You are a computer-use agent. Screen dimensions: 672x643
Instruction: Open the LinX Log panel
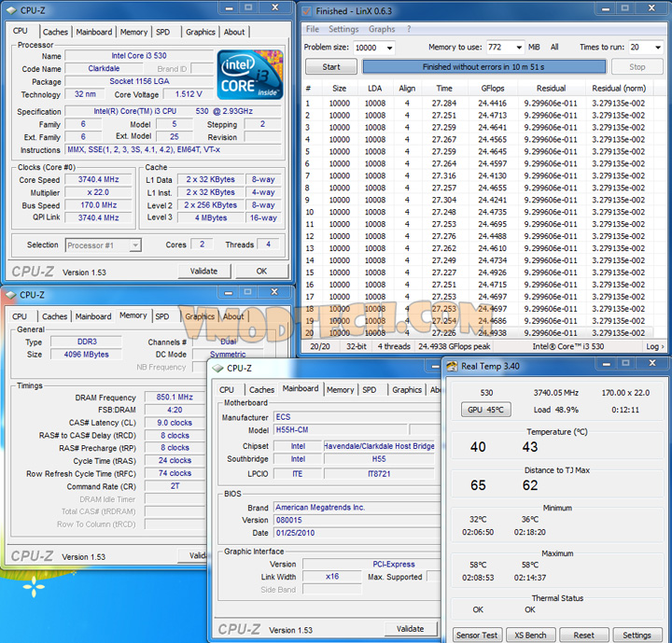coord(655,346)
